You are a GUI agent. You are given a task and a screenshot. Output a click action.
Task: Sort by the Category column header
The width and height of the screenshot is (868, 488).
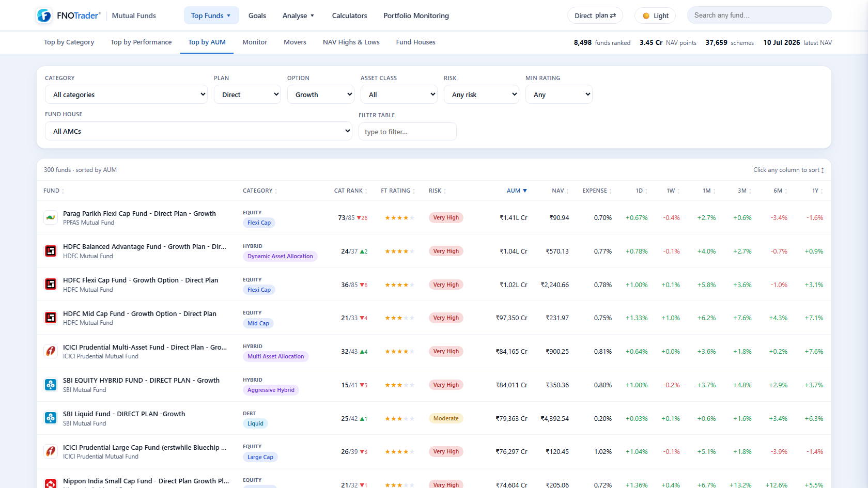pyautogui.click(x=260, y=191)
